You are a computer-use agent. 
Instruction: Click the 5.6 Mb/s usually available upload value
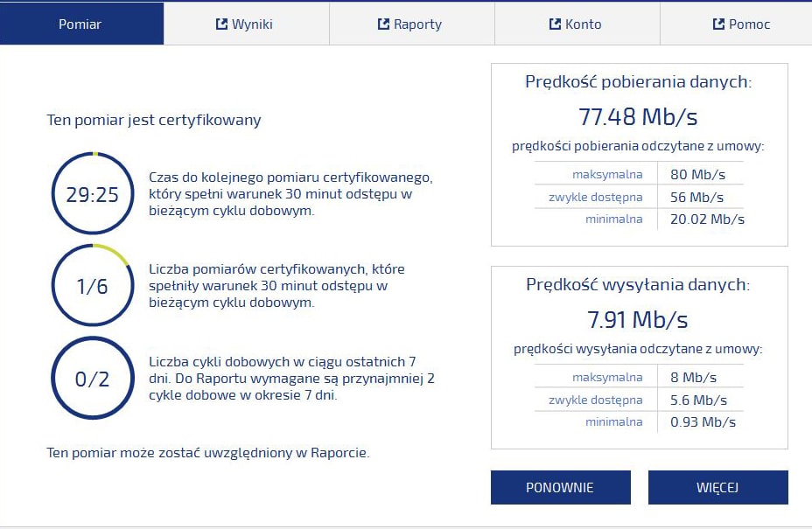[698, 400]
